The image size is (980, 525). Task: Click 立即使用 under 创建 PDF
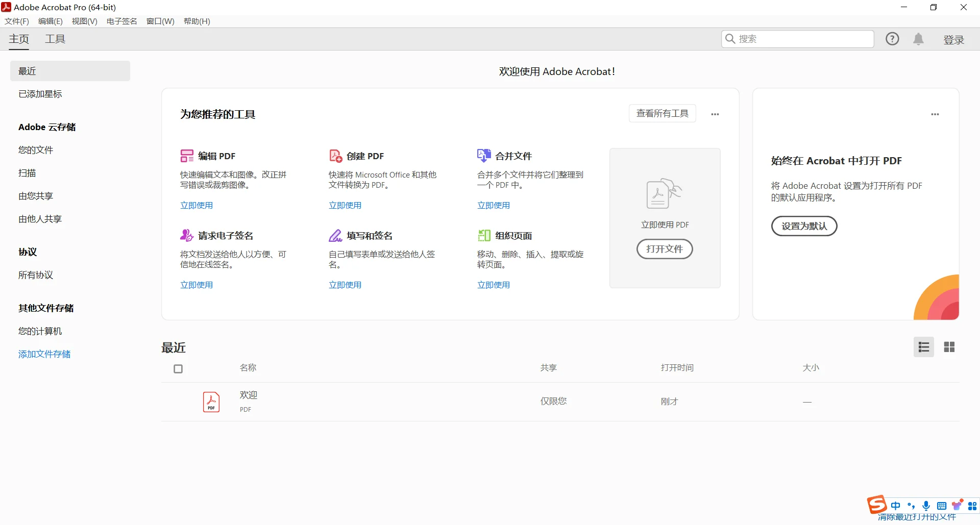[x=345, y=205]
